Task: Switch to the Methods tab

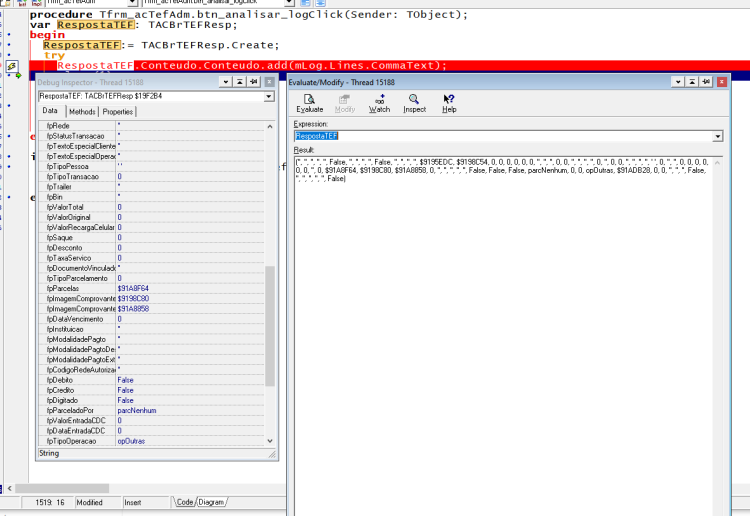Action: (x=82, y=112)
